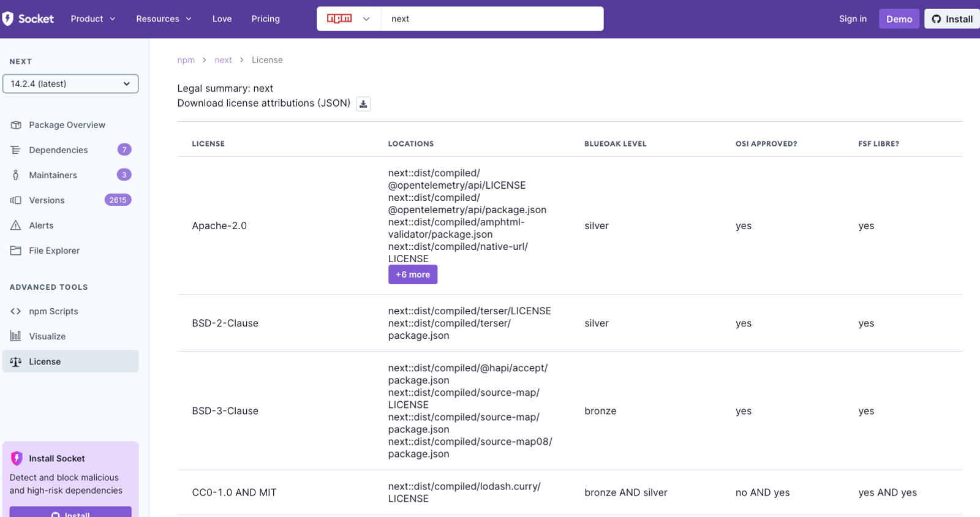Open the Love page

tap(222, 19)
